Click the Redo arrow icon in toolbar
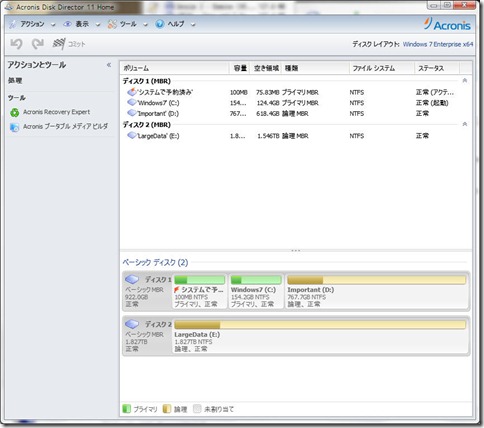484x428 pixels. [37, 44]
